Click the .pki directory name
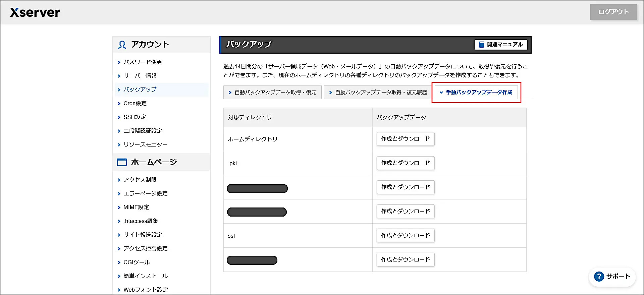 coord(232,163)
